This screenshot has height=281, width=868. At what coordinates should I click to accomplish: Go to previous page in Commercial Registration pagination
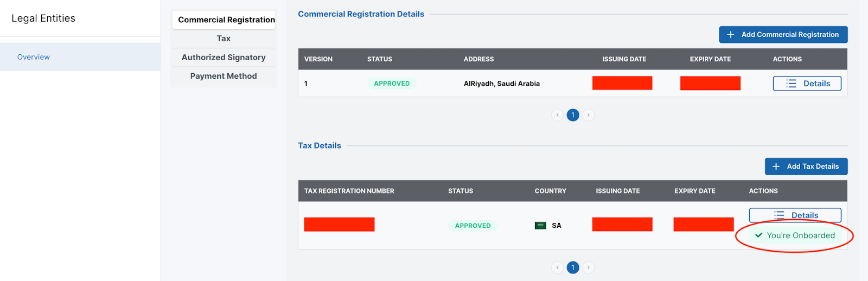pyautogui.click(x=557, y=115)
